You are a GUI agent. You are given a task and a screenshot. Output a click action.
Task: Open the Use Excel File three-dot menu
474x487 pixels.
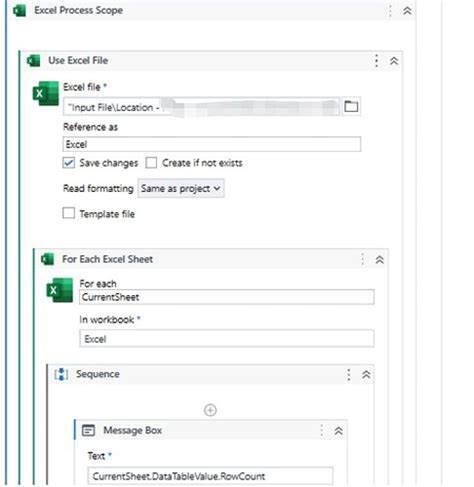(376, 61)
